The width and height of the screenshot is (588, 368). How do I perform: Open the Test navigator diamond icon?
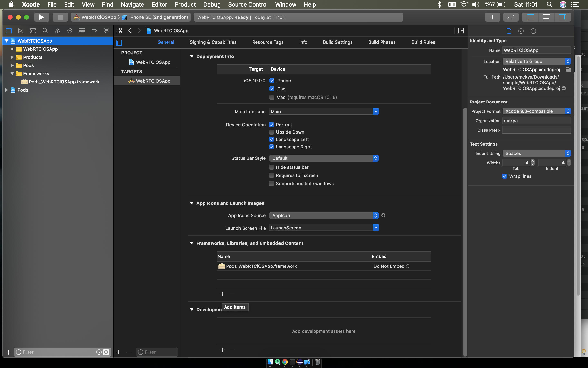(70, 31)
